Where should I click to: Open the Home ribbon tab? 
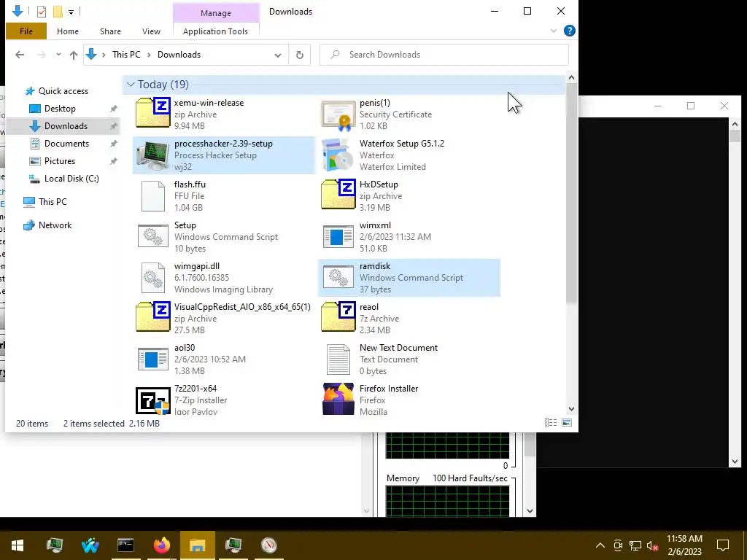(68, 31)
